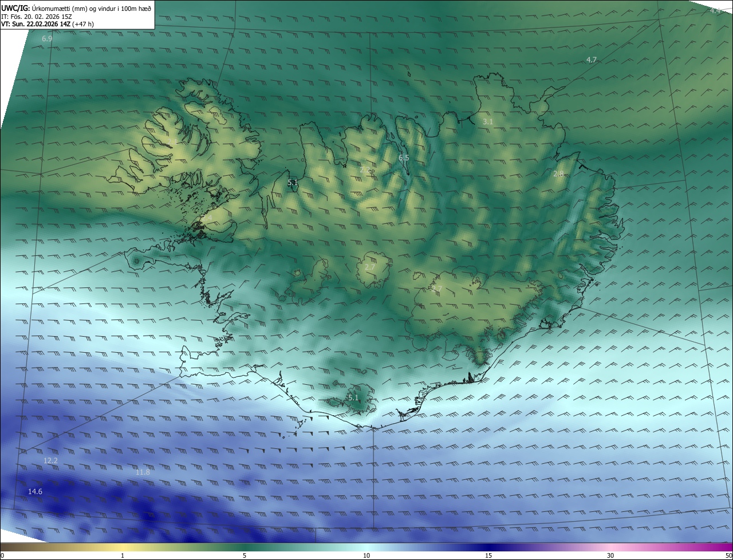Screen dimensions: 733x560
Task: Click the 6.9 value label
Action: [x=47, y=39]
